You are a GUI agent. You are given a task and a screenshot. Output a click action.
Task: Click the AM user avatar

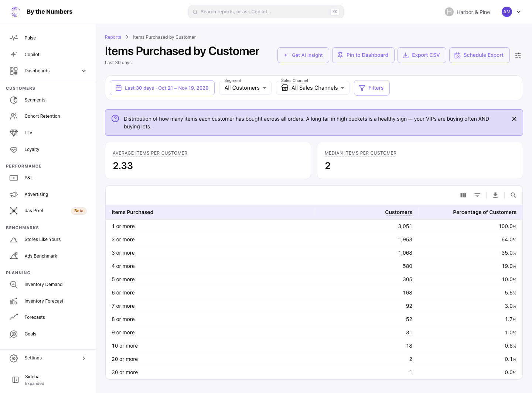(507, 12)
